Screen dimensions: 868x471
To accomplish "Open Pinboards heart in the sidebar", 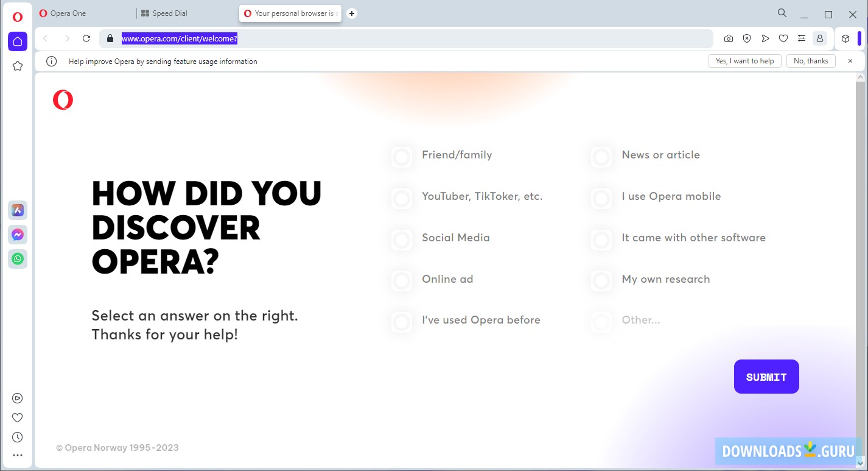I will coord(18,418).
